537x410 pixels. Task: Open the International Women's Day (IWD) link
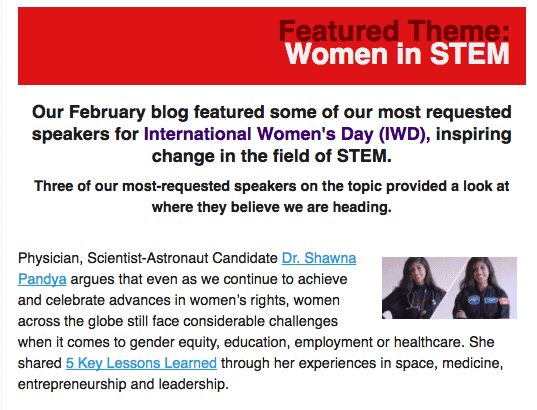point(287,134)
